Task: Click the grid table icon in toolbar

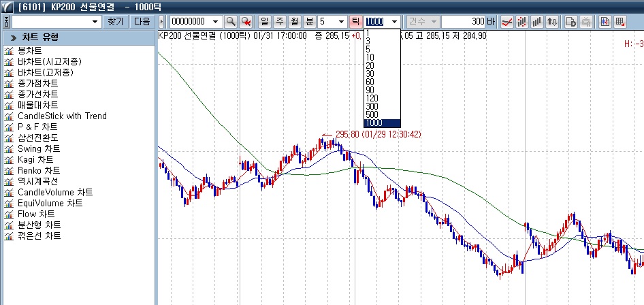Action: point(620,22)
